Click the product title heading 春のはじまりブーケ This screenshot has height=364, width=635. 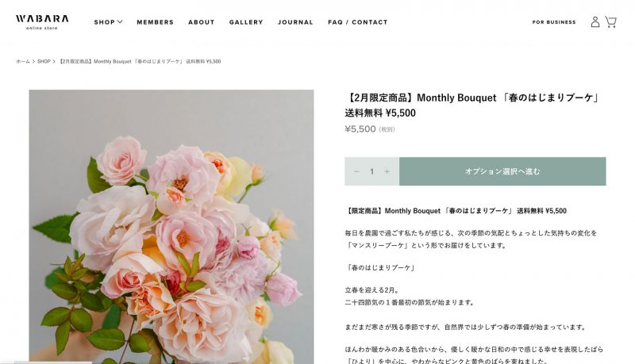tap(471, 105)
